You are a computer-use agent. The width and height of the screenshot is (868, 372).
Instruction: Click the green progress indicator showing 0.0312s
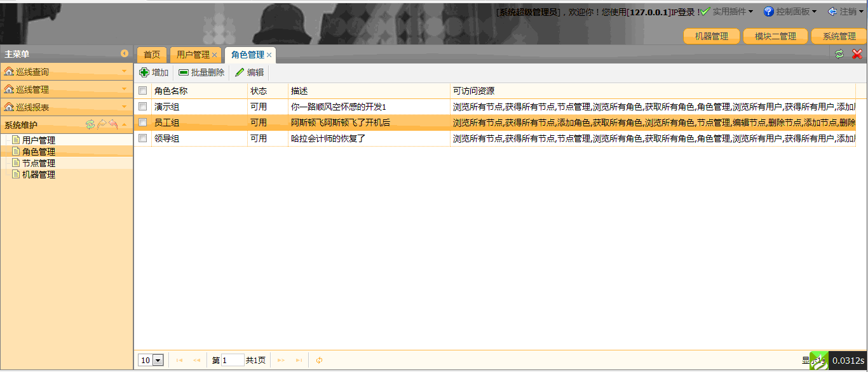point(818,359)
